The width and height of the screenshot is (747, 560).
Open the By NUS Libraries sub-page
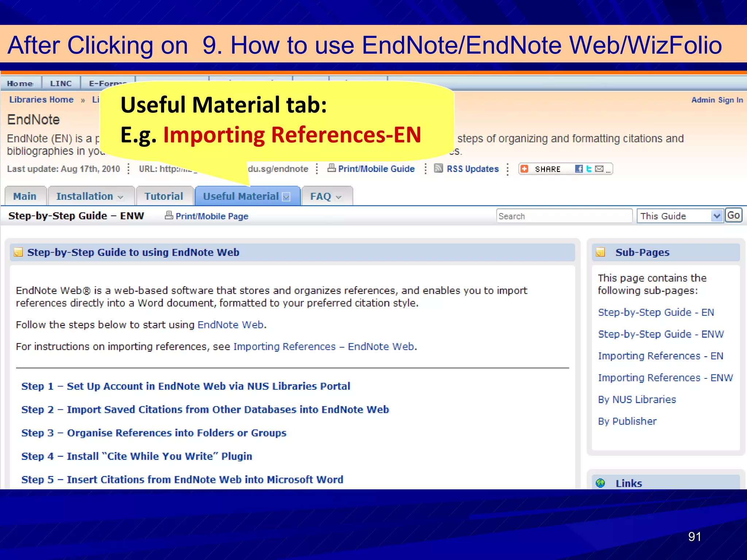point(637,400)
